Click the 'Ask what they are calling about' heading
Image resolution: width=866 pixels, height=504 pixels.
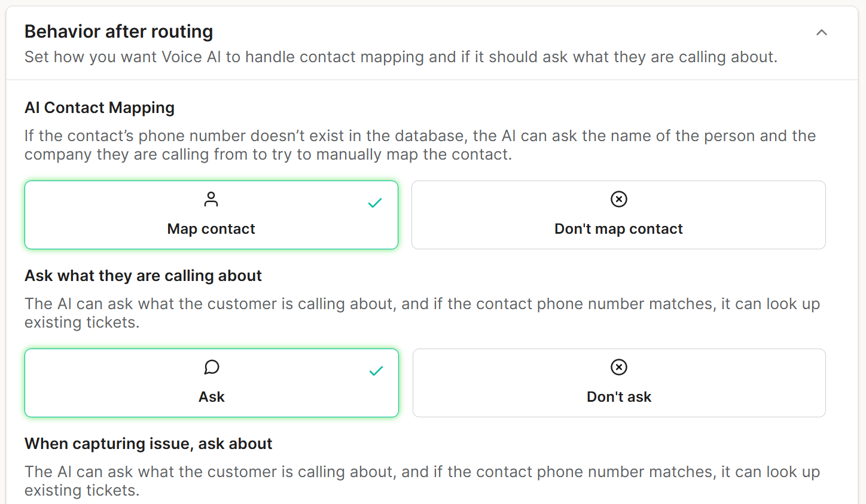(143, 276)
